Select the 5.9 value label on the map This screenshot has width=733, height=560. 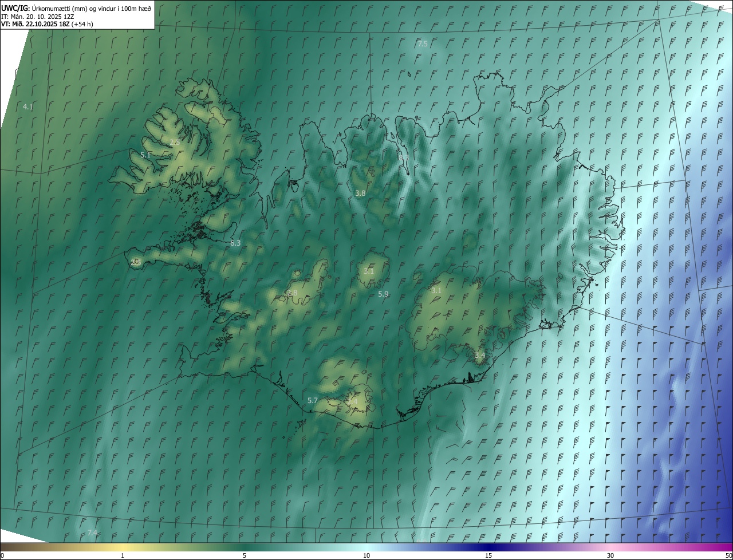tap(384, 294)
